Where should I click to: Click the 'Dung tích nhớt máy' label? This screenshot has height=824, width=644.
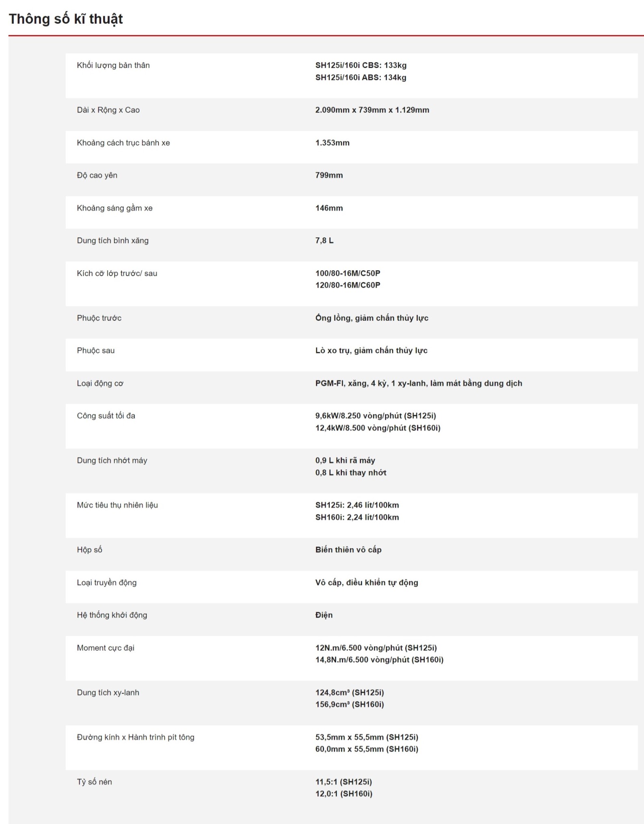click(112, 461)
